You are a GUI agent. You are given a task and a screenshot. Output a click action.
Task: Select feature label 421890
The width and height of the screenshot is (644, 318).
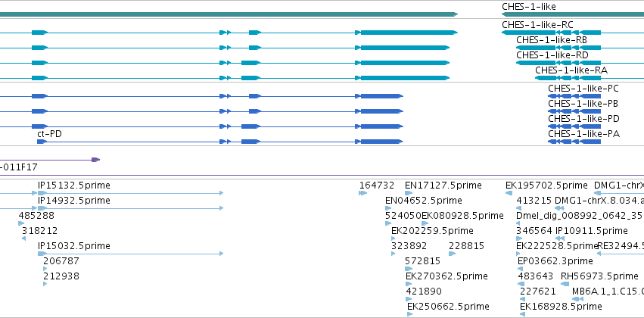424,291
